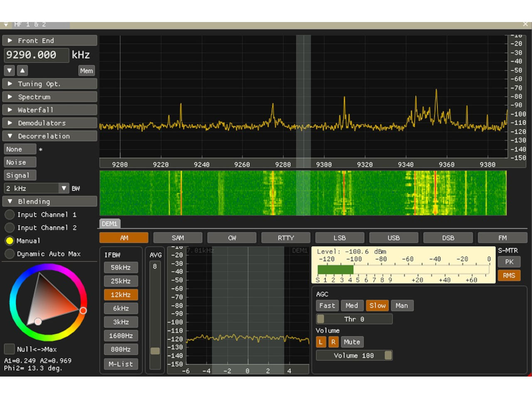Pick a hue on the blending color wheel
The image size is (532, 399).
pos(83,310)
